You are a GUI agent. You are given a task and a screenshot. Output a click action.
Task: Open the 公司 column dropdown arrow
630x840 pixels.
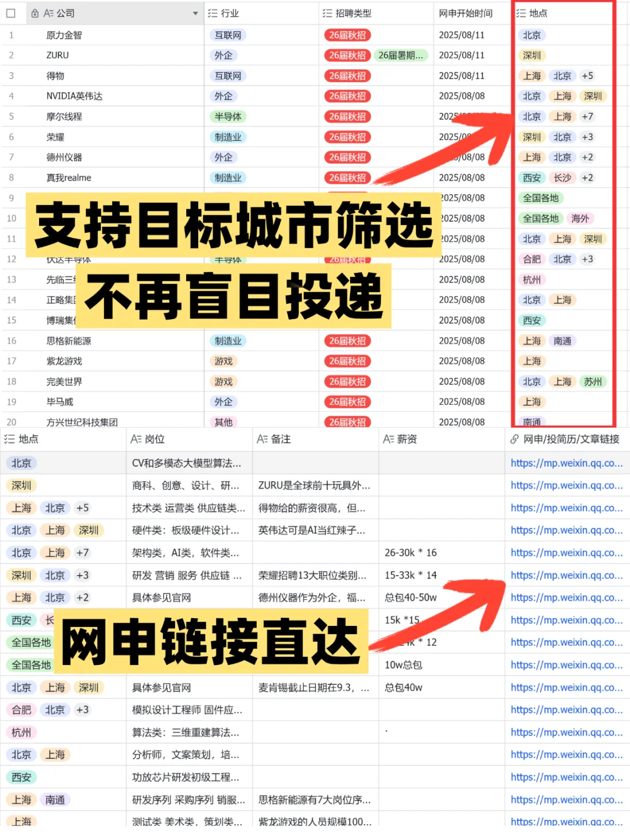[195, 13]
